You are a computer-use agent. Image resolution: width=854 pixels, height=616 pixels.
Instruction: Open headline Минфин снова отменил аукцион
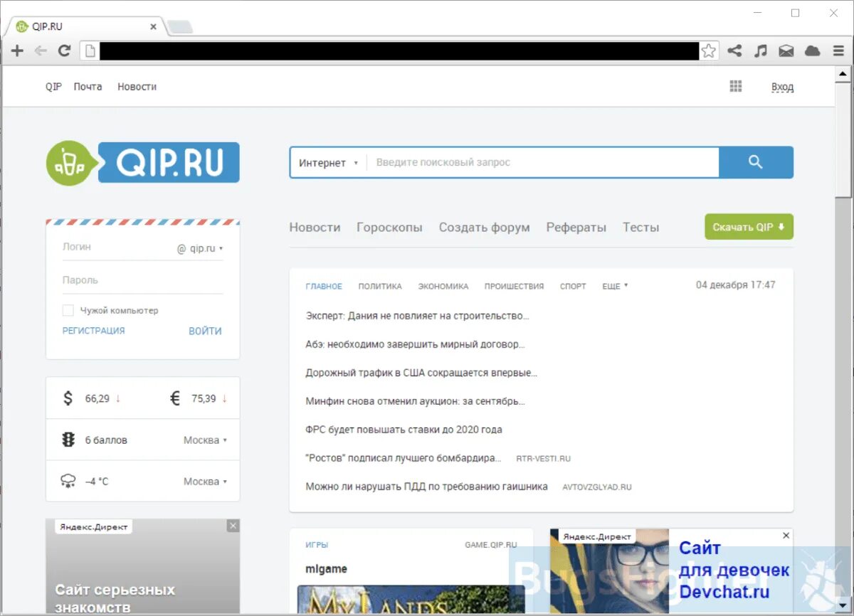tap(415, 401)
